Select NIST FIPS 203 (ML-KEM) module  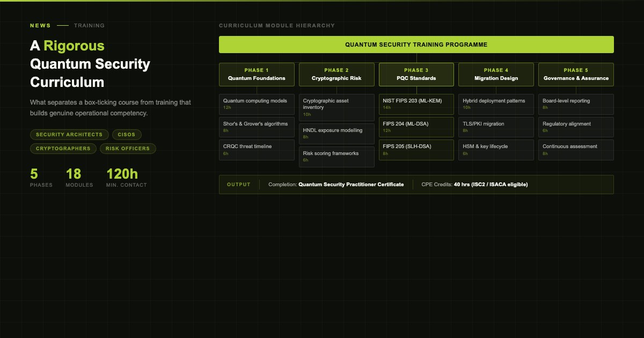(x=416, y=104)
